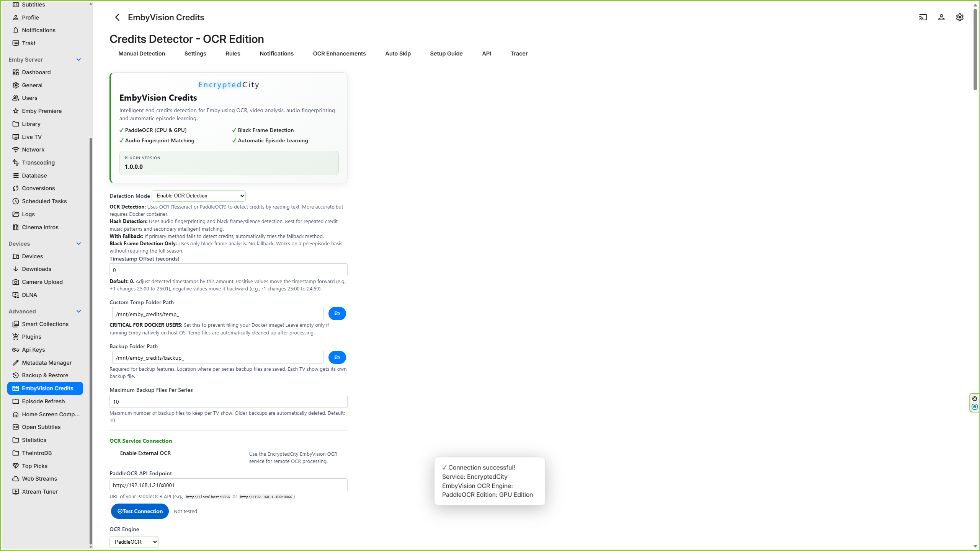Switch to Setup Guide tab
The width and height of the screenshot is (980, 551).
pyautogui.click(x=446, y=54)
